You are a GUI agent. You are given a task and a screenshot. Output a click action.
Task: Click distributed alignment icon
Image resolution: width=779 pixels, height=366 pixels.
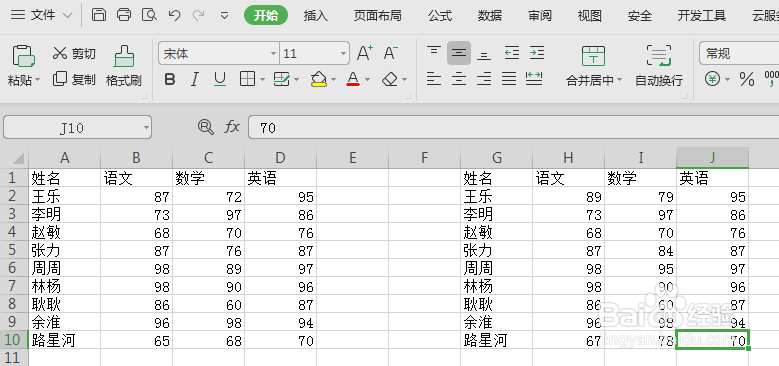[534, 78]
